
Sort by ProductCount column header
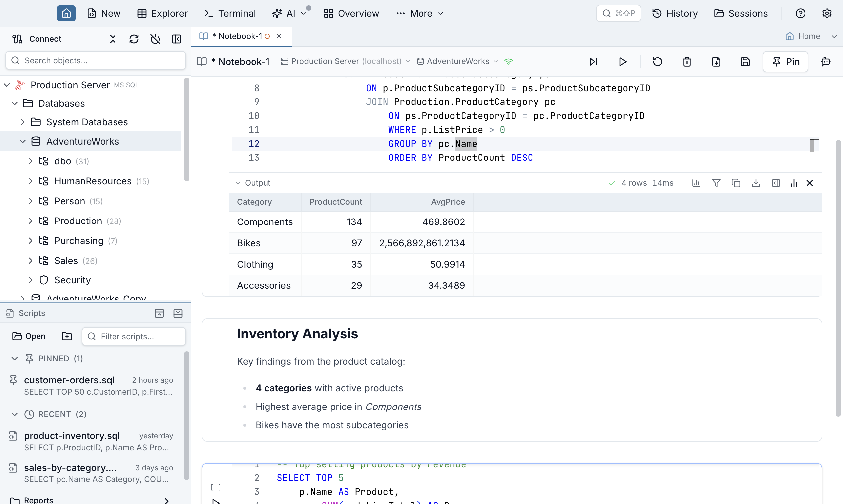coord(336,202)
